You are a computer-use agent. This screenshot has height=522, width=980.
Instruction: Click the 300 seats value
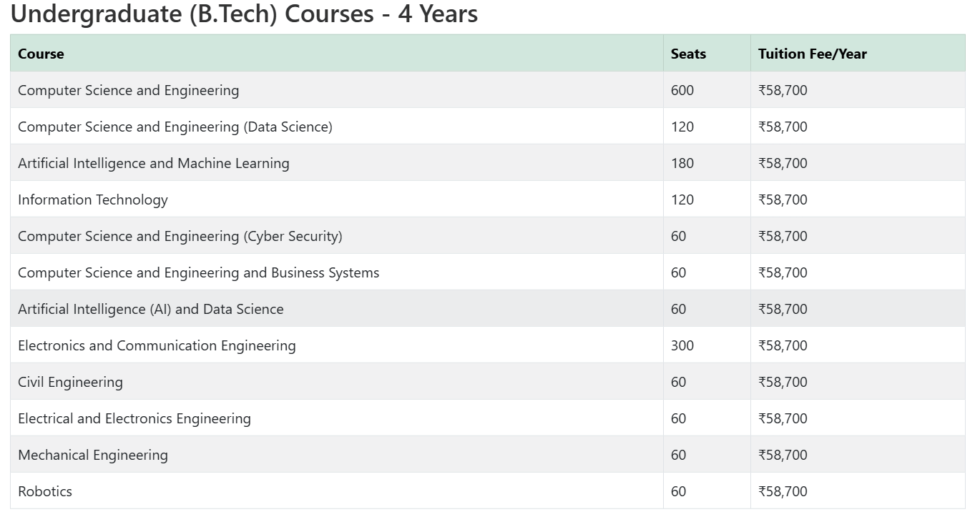point(682,345)
